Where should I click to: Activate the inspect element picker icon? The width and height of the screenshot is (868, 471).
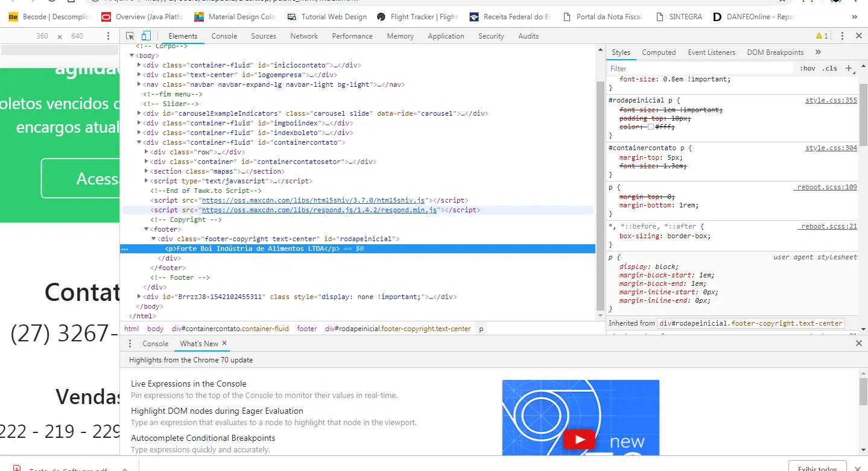130,36
